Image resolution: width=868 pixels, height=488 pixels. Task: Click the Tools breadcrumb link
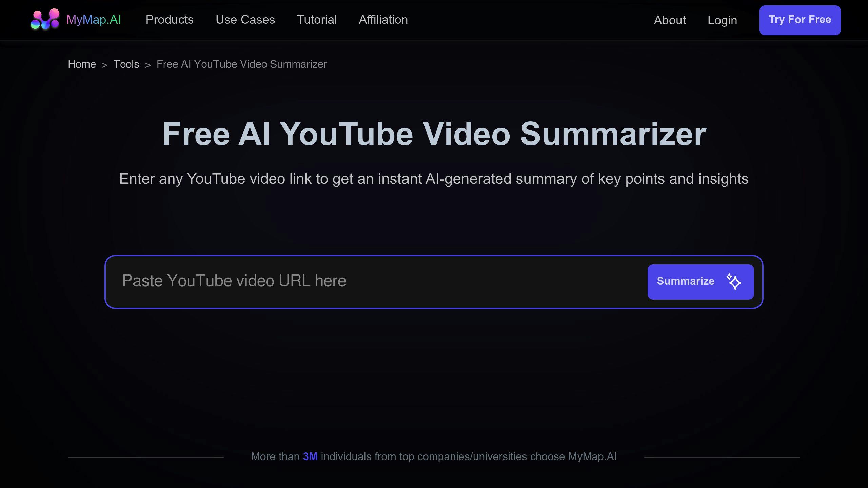126,64
